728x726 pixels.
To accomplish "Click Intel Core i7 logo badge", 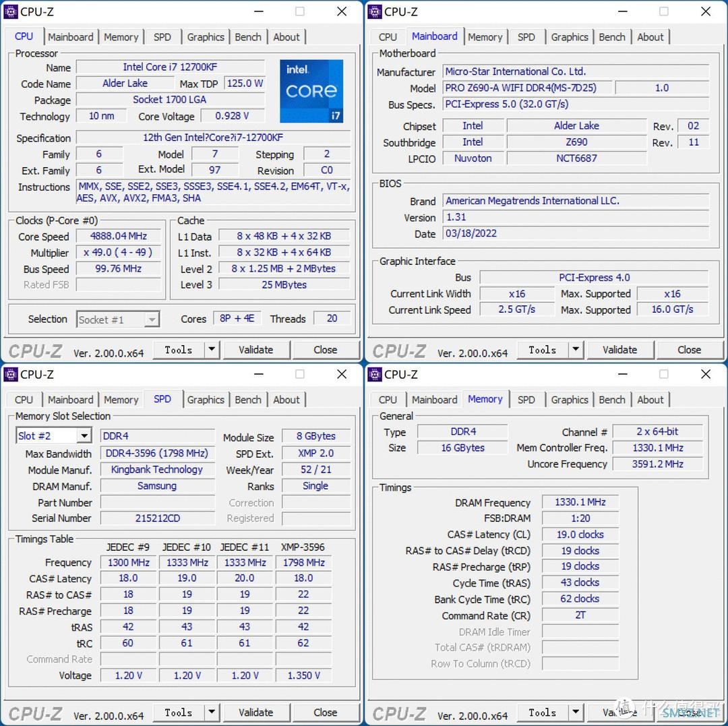I will 311,91.
